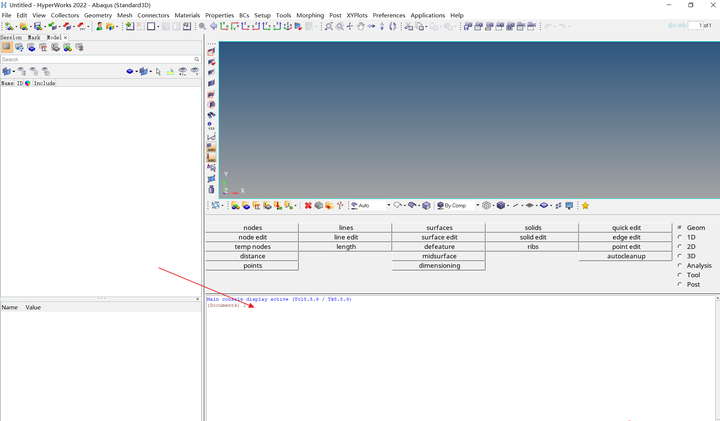Click the search magnifier in browser search box
Viewport: 720px width, 421px height.
point(197,59)
